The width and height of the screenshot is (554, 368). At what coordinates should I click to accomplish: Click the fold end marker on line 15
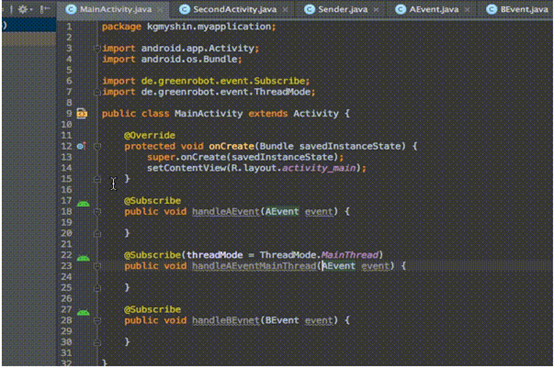97,179
